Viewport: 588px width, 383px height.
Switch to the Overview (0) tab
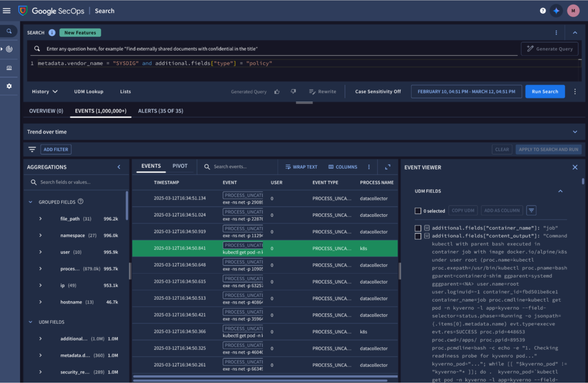(46, 111)
